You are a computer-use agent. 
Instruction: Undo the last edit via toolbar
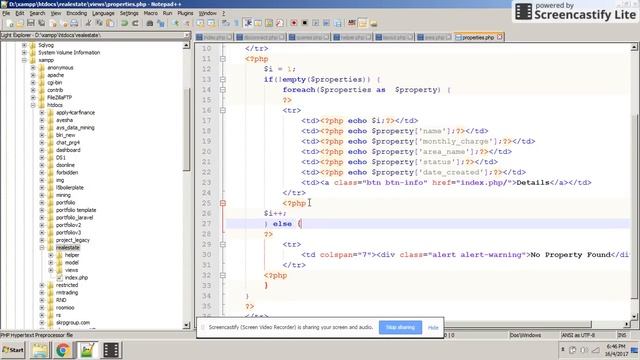coord(124,23)
